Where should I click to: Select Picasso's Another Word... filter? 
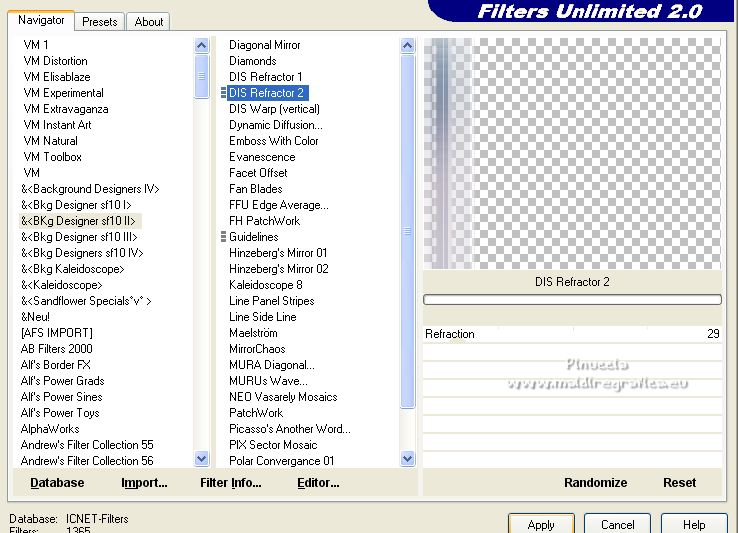289,429
